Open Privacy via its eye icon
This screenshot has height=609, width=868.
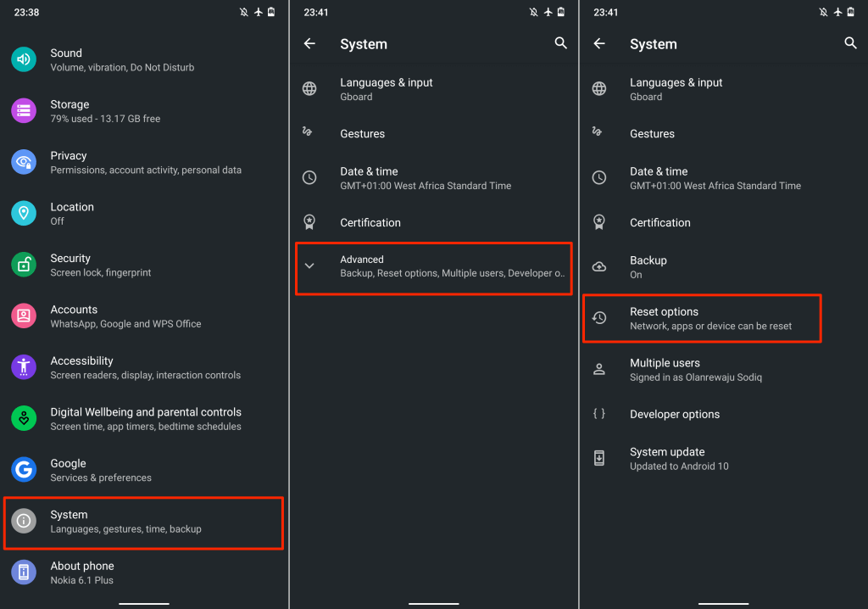tap(24, 162)
